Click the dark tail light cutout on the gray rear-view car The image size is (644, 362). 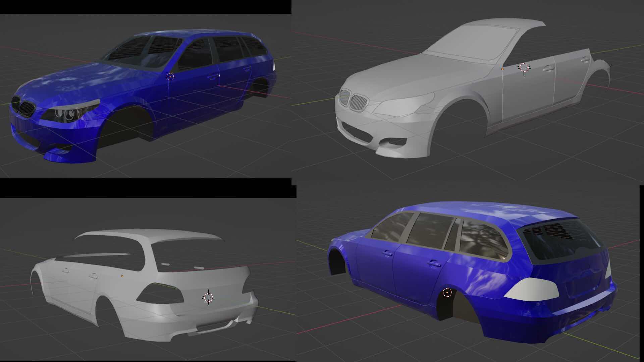(x=160, y=294)
